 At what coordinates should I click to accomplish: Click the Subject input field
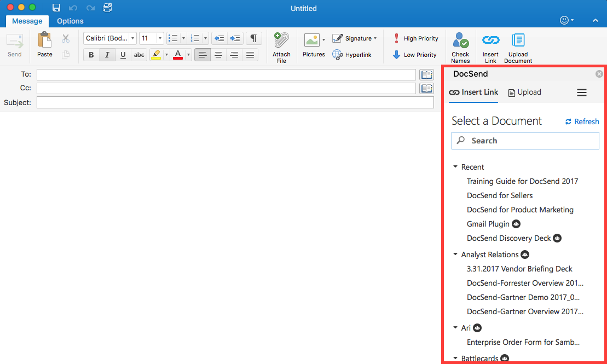click(x=235, y=102)
